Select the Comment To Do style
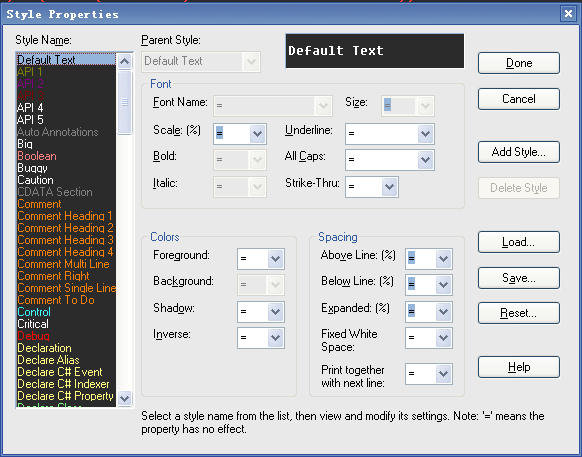The width and height of the screenshot is (582, 457). pos(66,300)
